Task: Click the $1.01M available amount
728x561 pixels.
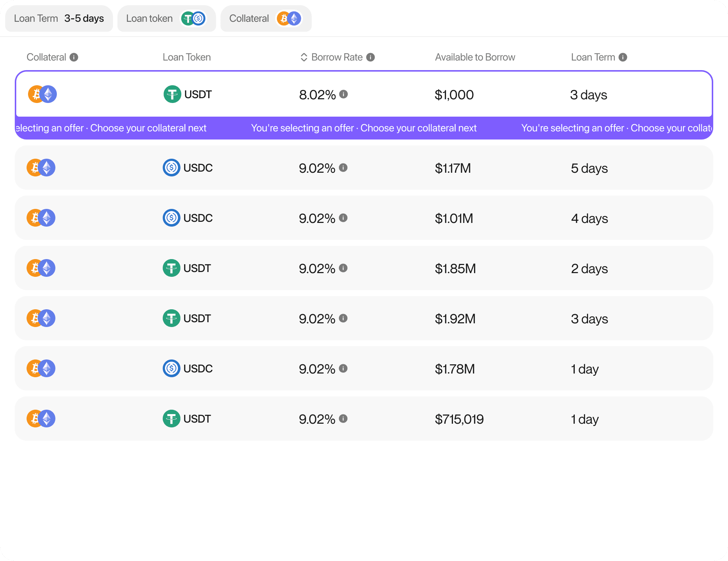Action: (x=454, y=218)
